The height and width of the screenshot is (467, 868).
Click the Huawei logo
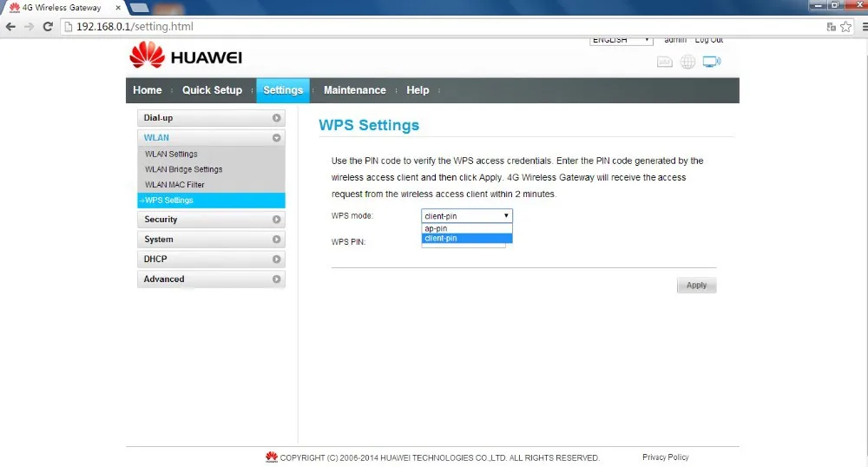(x=186, y=56)
